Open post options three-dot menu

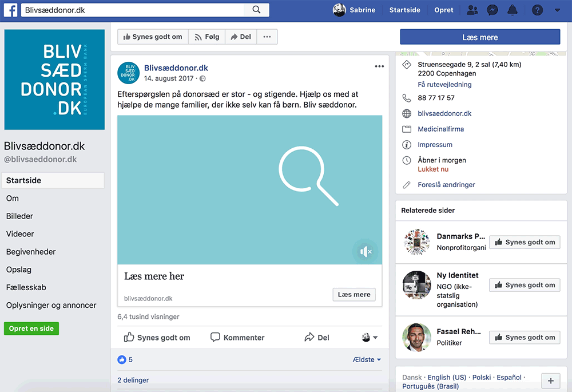pyautogui.click(x=379, y=66)
